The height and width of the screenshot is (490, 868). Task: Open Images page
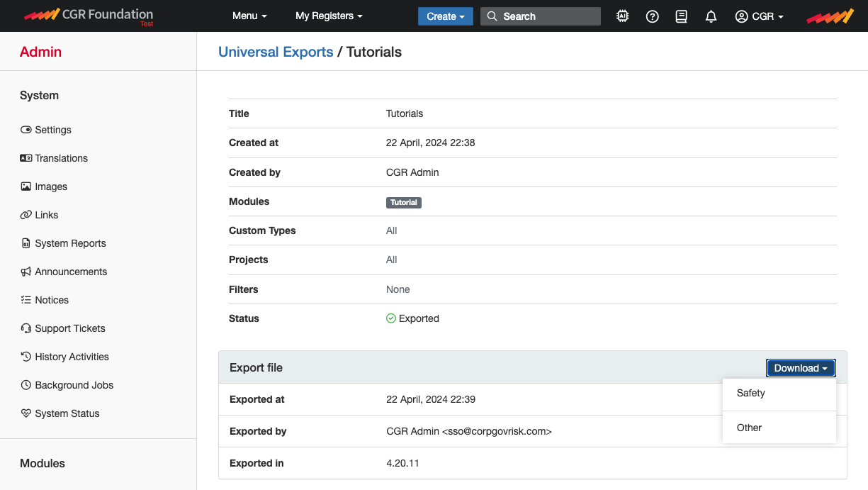click(x=51, y=186)
